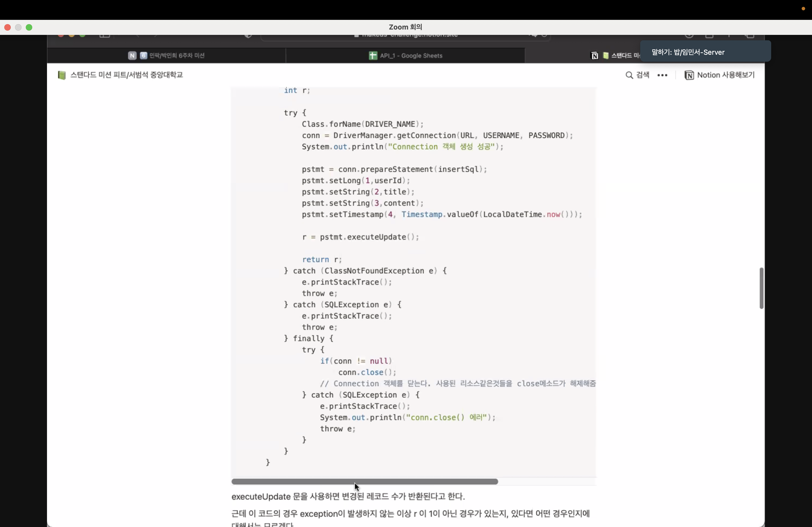Click the page's vertical scrollbar thumb

[761, 288]
